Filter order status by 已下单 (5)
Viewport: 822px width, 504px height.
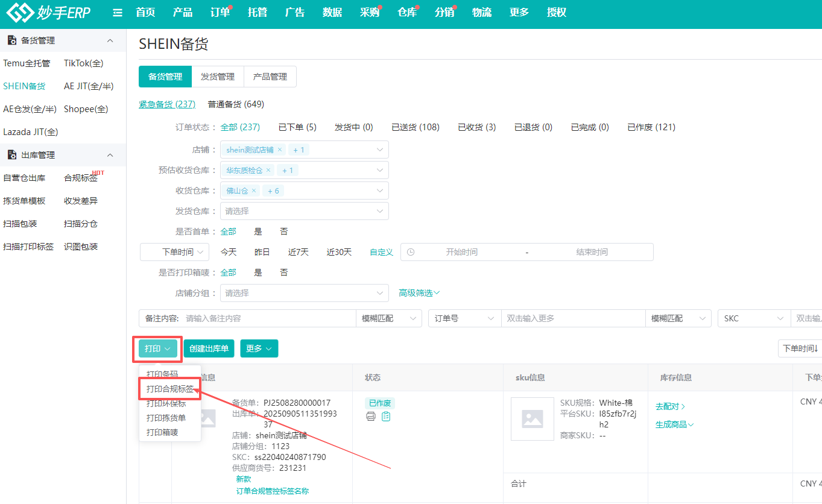pos(297,127)
